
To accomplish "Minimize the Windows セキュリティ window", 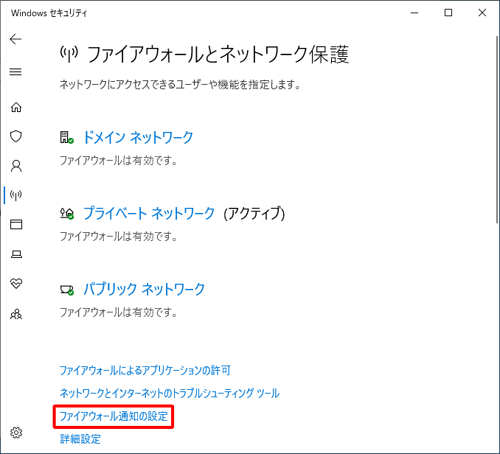I will 414,13.
